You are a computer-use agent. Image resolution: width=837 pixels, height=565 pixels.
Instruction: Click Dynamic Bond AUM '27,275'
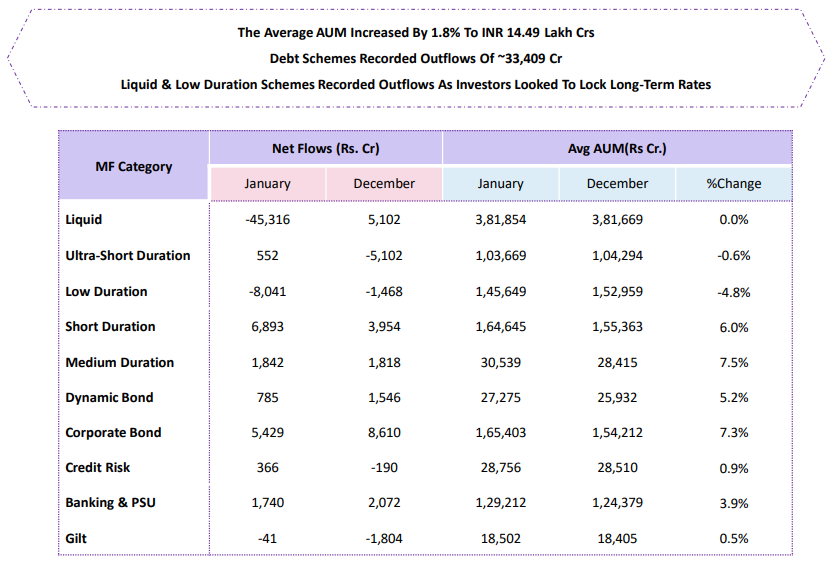501,397
